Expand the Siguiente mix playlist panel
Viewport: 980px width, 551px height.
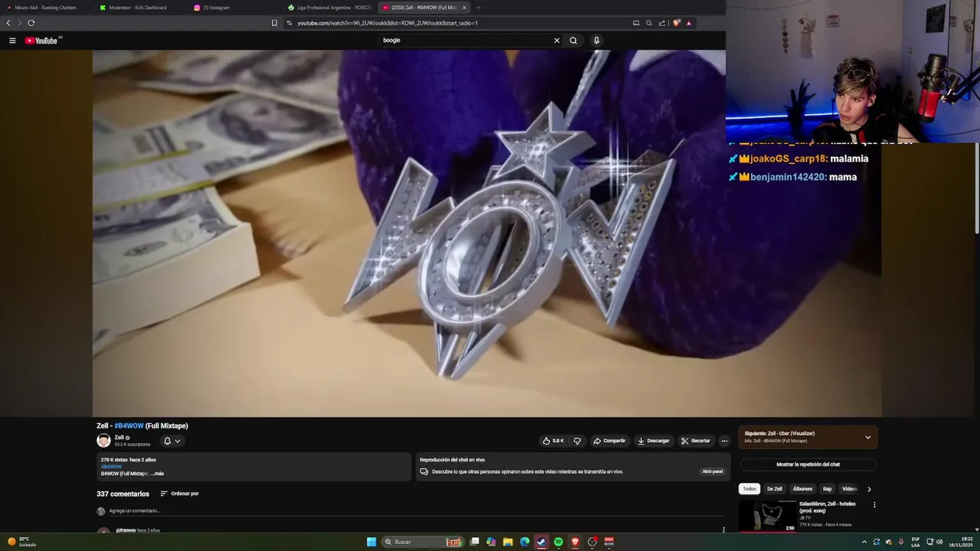[x=867, y=438]
